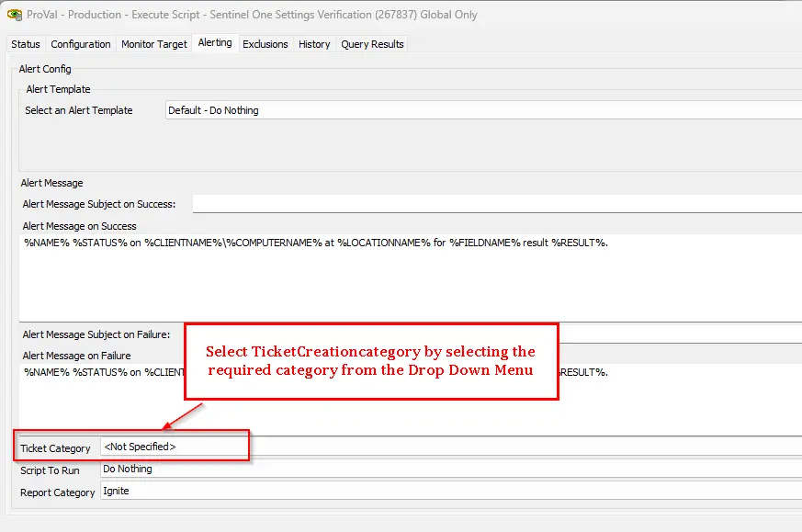Image resolution: width=802 pixels, height=532 pixels.
Task: Open the Report Category dropdown showing Ignite
Action: 451,491
